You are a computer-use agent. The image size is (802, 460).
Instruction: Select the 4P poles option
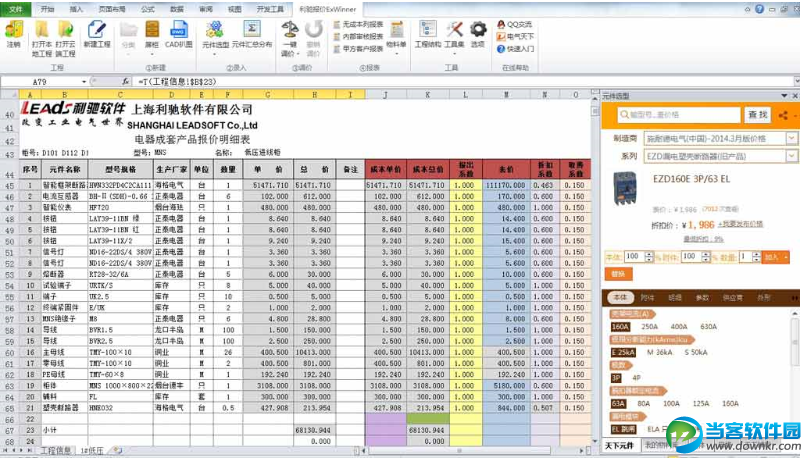pyautogui.click(x=636, y=378)
